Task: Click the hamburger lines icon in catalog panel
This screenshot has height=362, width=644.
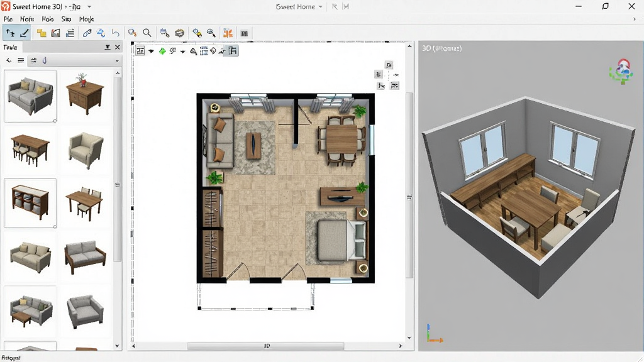Action: click(21, 60)
